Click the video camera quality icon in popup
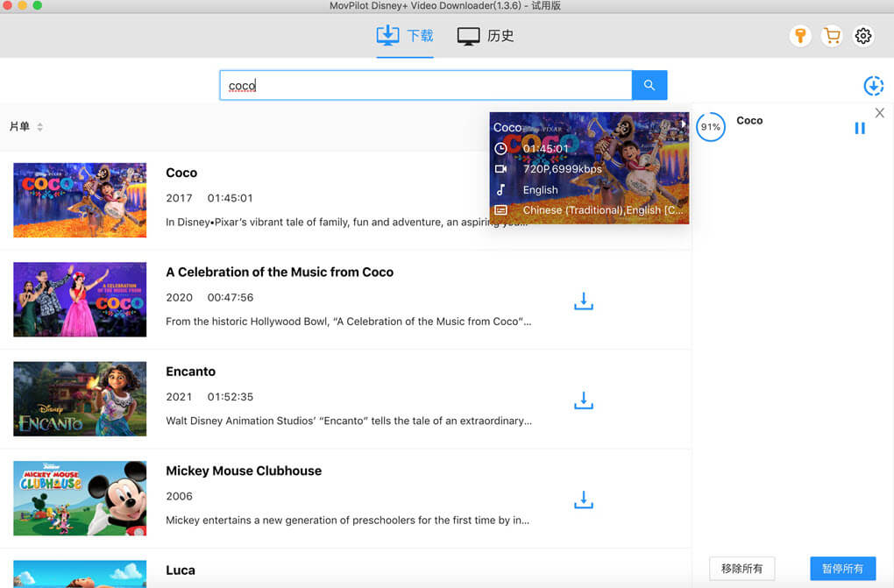This screenshot has height=588, width=894. 500,169
